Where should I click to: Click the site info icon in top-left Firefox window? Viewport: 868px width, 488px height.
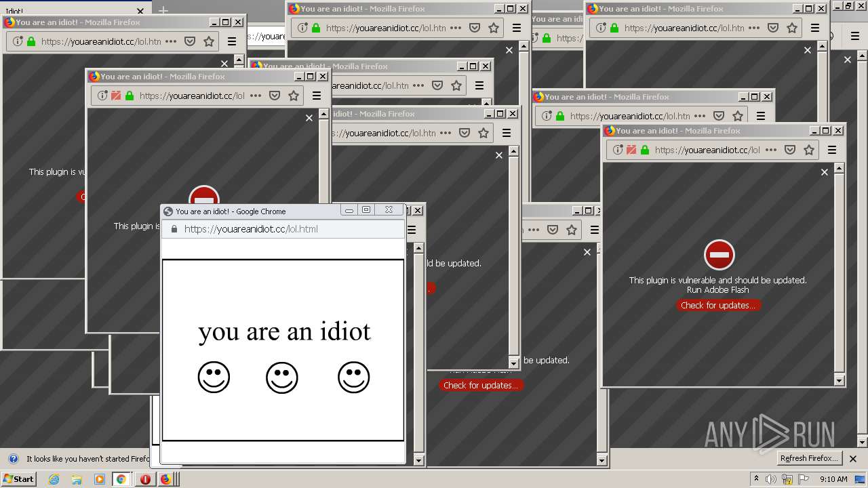[x=18, y=41]
